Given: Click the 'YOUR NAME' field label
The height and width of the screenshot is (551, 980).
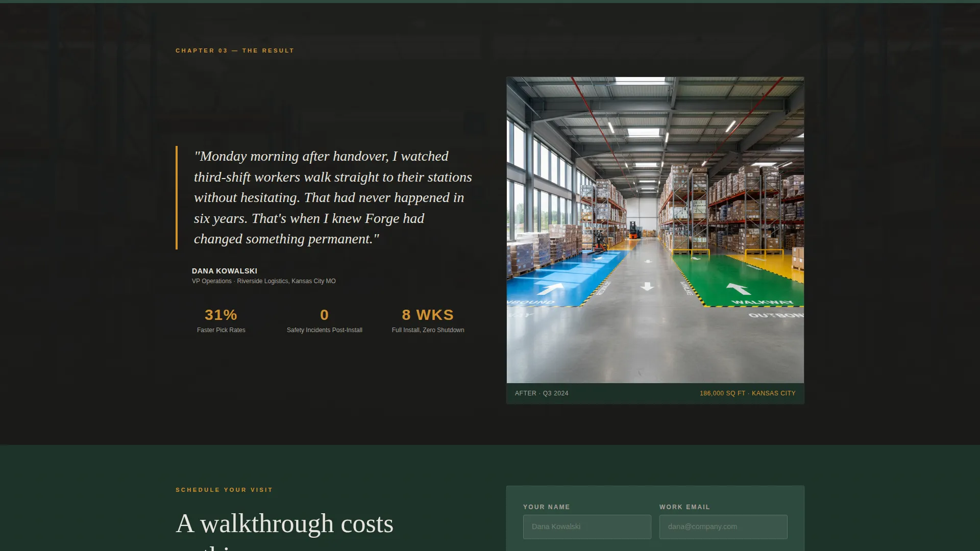Looking at the screenshot, I should (x=547, y=507).
